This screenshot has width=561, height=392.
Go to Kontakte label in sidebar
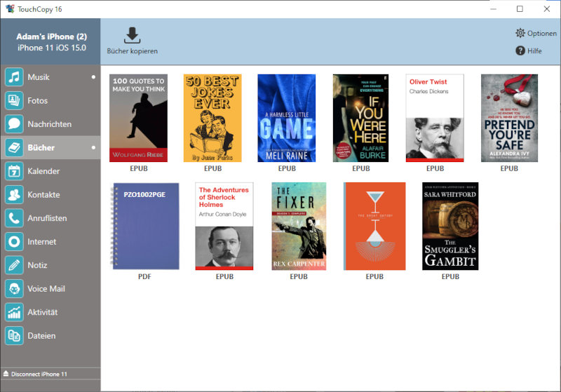point(43,194)
